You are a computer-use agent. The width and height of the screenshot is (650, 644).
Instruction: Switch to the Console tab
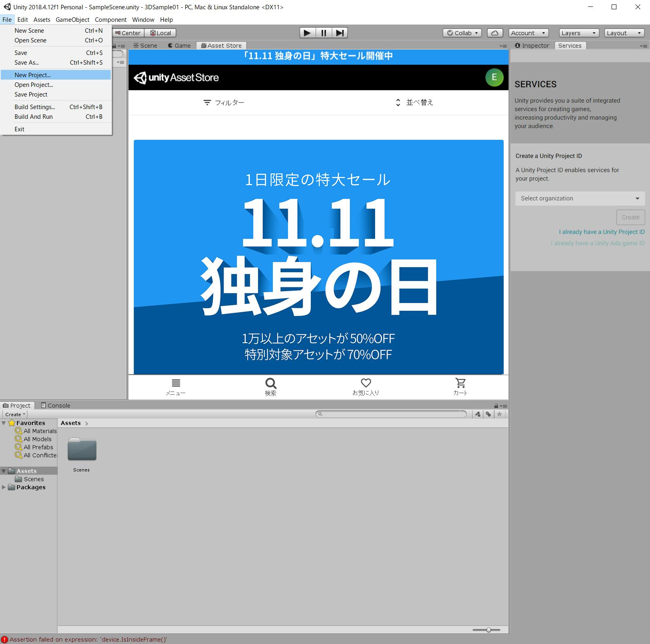coord(56,406)
